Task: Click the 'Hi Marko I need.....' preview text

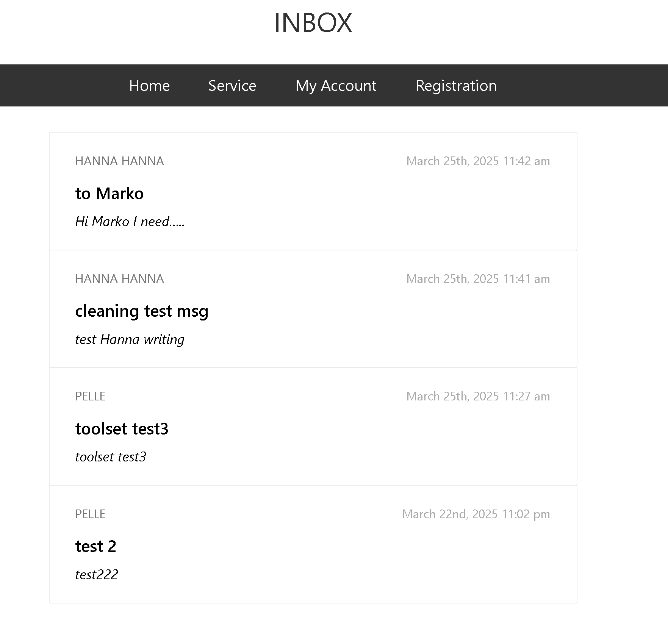Action: click(x=130, y=222)
